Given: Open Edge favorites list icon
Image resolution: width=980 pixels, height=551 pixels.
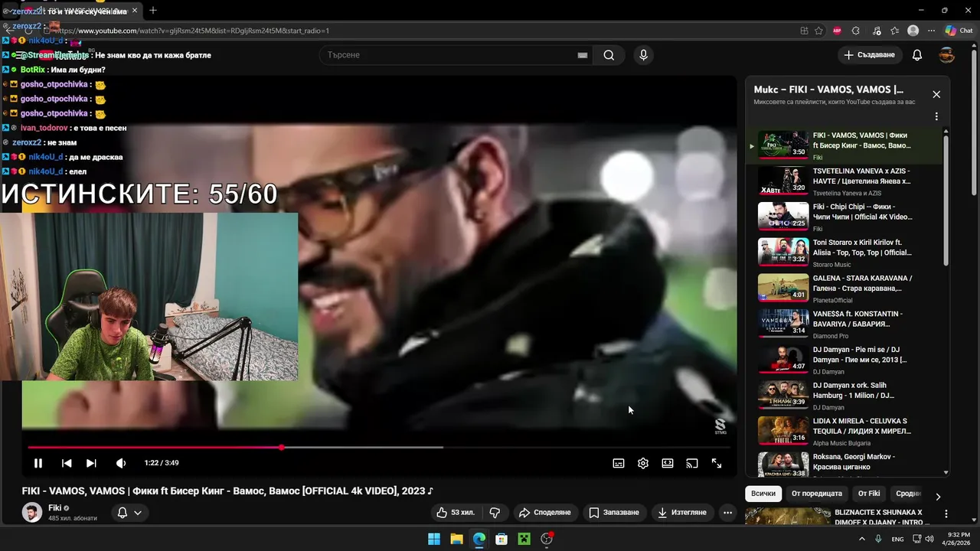Looking at the screenshot, I should click(894, 31).
